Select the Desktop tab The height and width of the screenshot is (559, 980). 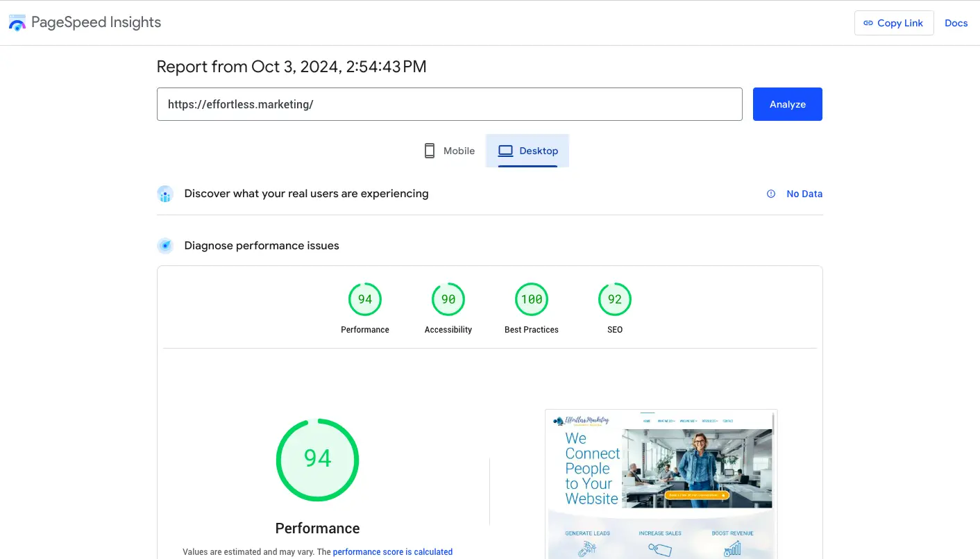coord(527,151)
